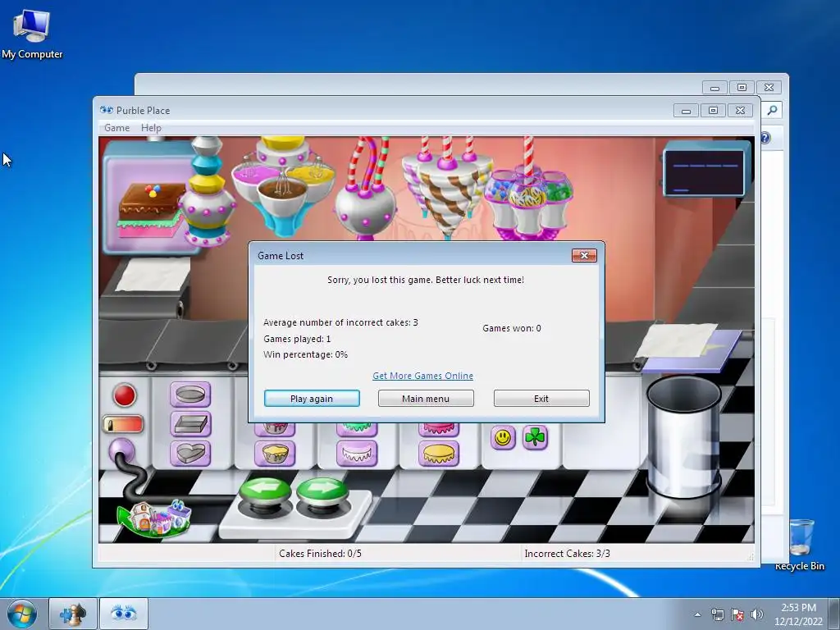Viewport: 840px width, 630px height.
Task: Return to the Main menu
Action: 426,398
